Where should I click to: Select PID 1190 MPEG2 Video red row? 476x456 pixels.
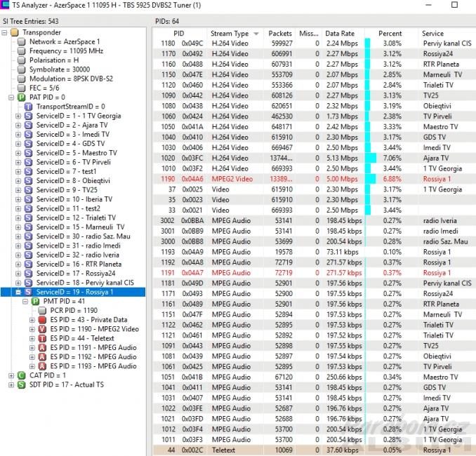[x=315, y=179]
